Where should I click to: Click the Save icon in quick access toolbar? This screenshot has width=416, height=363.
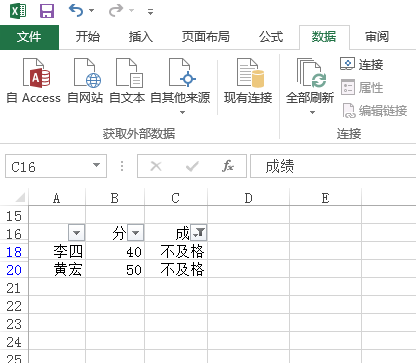[47, 11]
